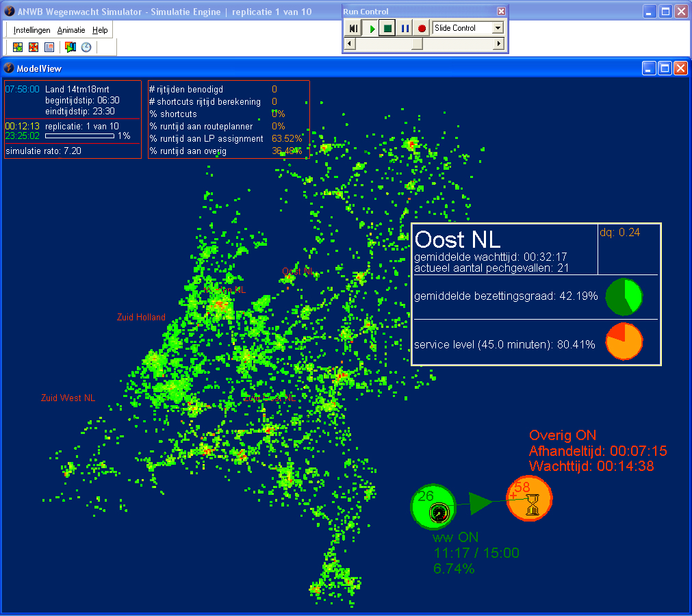Click the green ww ON speedometer node
This screenshot has height=616, width=692.
[433, 506]
